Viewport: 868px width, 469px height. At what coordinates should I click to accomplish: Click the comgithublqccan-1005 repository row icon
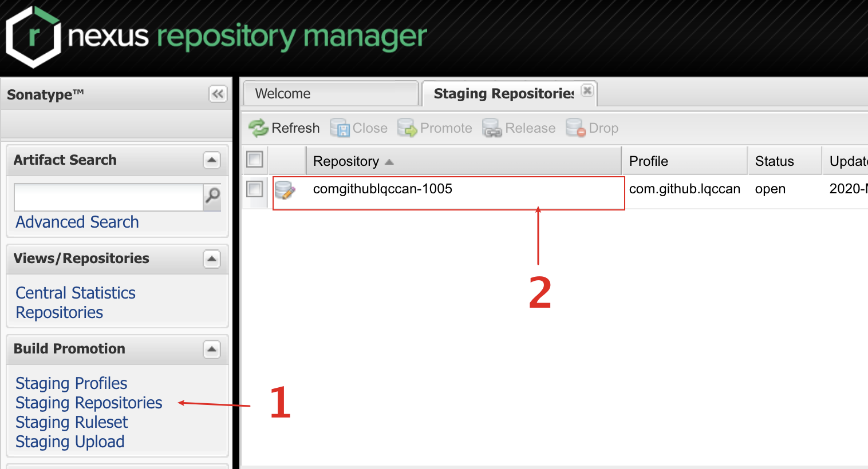coord(285,189)
